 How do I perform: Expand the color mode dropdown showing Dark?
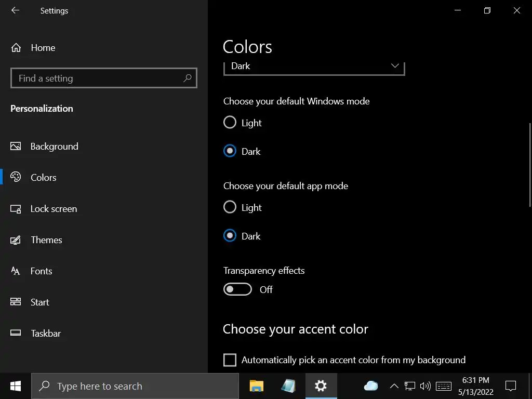pos(314,66)
